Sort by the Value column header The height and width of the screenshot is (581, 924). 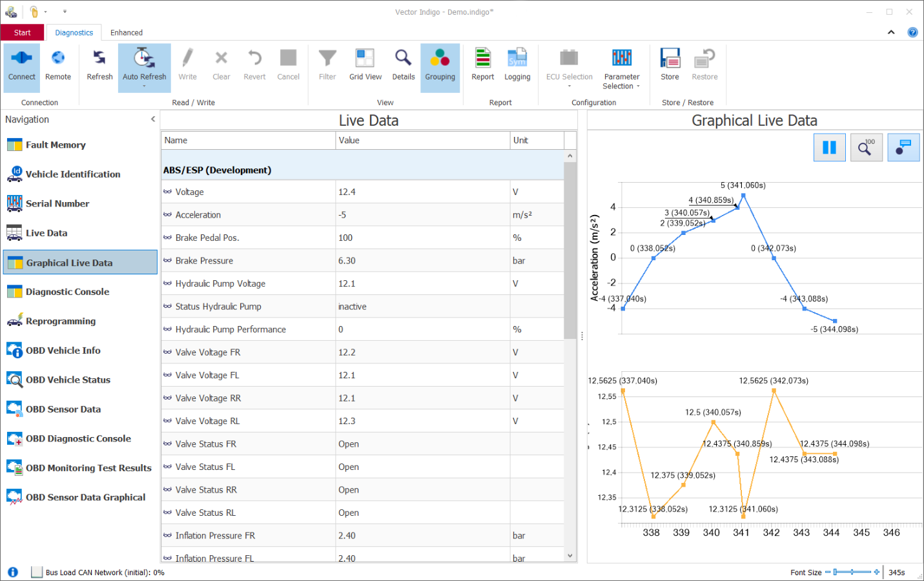(x=423, y=140)
